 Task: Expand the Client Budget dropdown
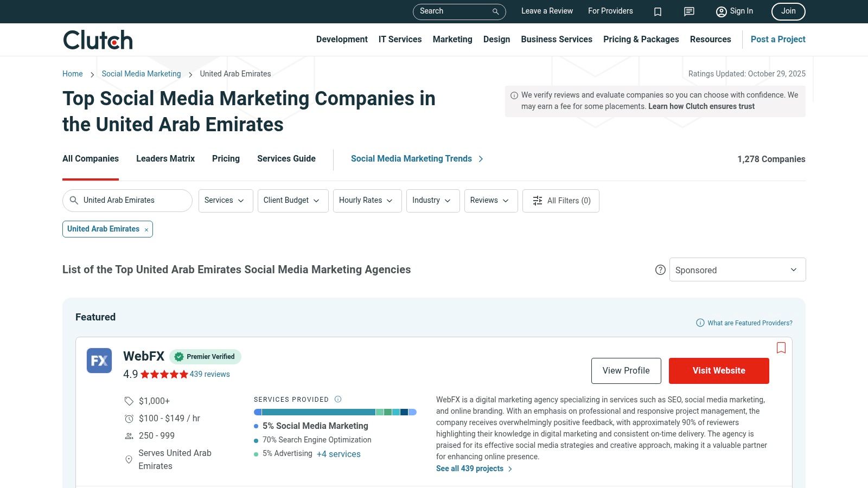point(292,201)
